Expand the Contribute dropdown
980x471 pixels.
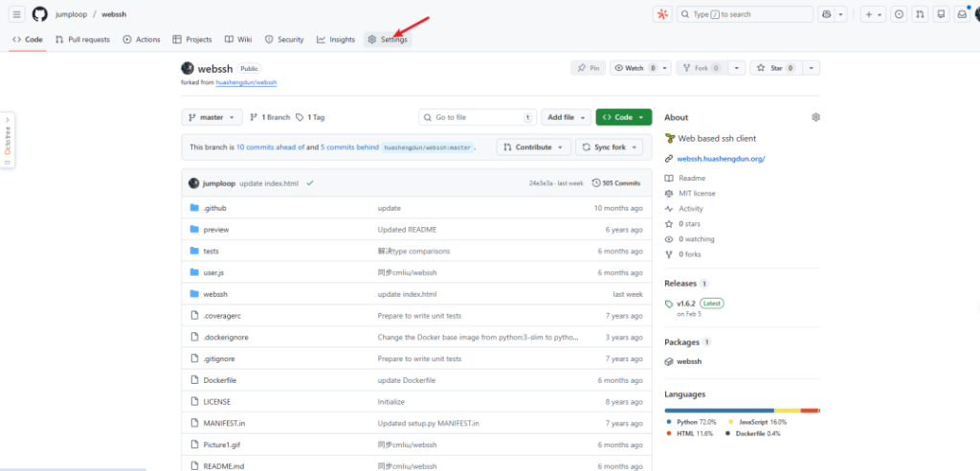coord(534,147)
